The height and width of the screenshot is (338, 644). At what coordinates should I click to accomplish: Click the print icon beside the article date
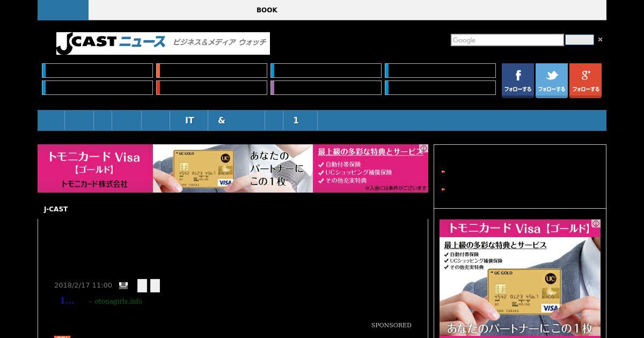tap(123, 285)
